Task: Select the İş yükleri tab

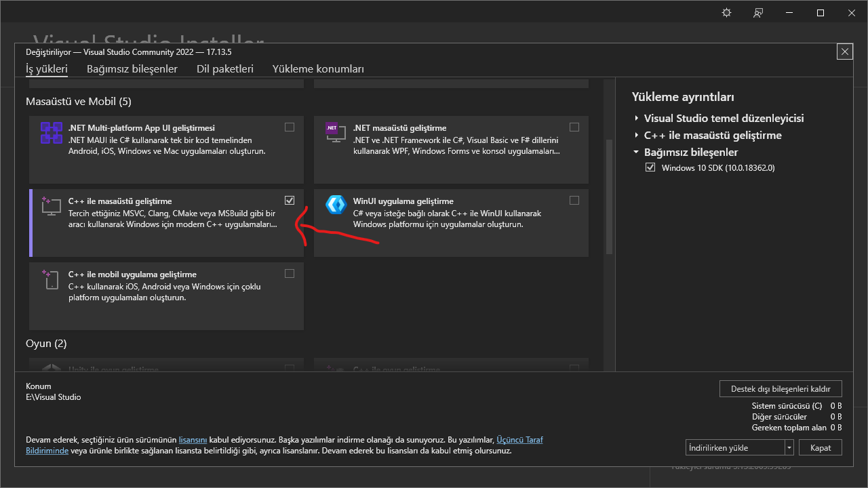Action: (47, 69)
